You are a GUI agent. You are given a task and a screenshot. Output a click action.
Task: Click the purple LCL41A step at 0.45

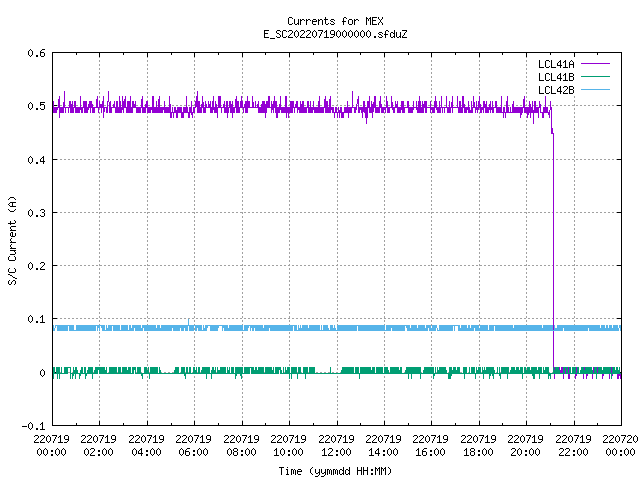pyautogui.click(x=552, y=131)
